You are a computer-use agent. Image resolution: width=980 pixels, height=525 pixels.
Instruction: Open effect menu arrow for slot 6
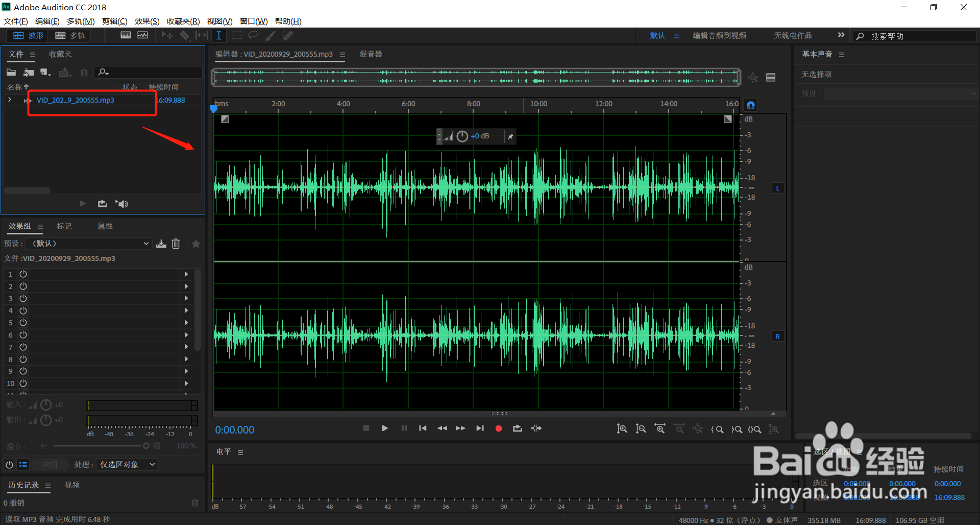186,335
